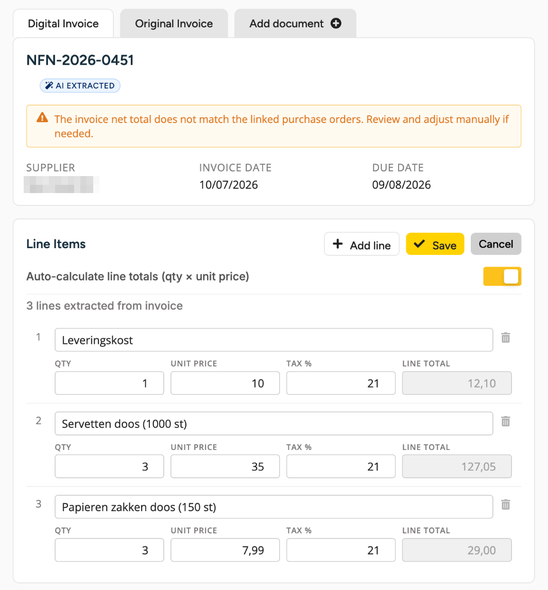
Task: Click the Servetten doos quantity field
Action: pyautogui.click(x=109, y=466)
